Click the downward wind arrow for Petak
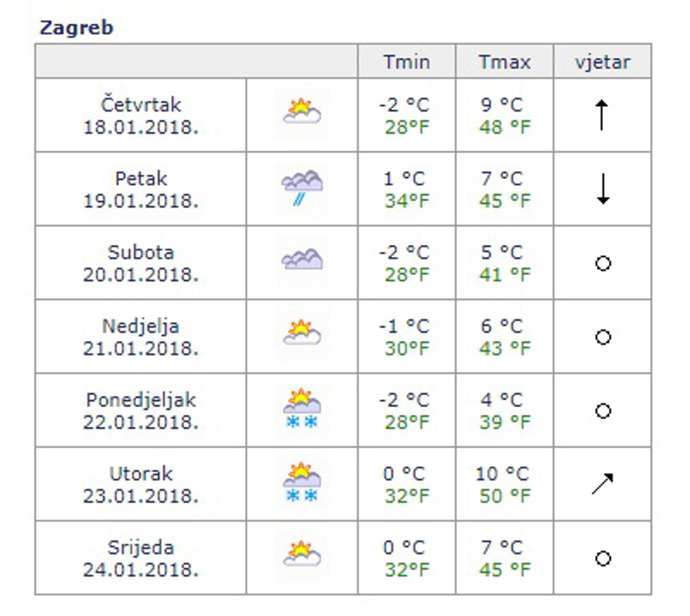The height and width of the screenshot is (616, 690). [602, 189]
